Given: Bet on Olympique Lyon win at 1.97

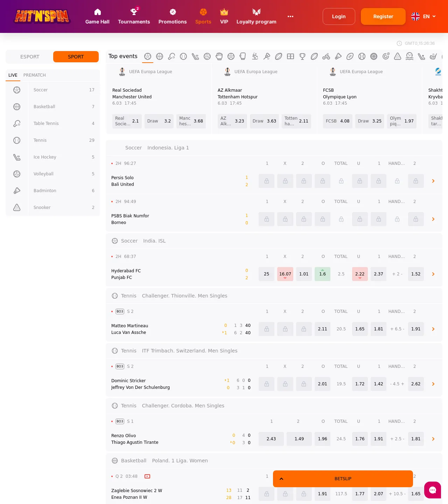Looking at the screenshot, I should 402,121.
